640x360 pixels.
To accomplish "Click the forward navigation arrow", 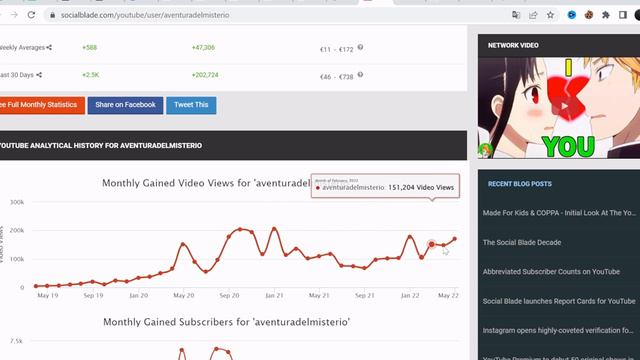I will coord(14,15).
